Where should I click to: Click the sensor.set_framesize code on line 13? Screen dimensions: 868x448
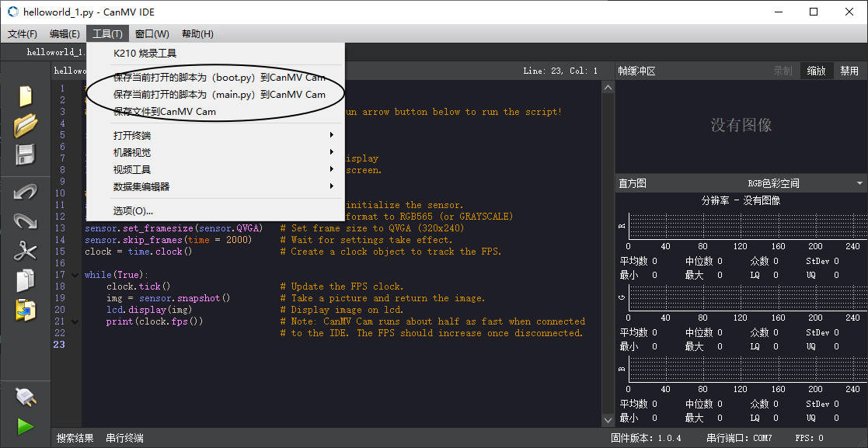click(173, 228)
